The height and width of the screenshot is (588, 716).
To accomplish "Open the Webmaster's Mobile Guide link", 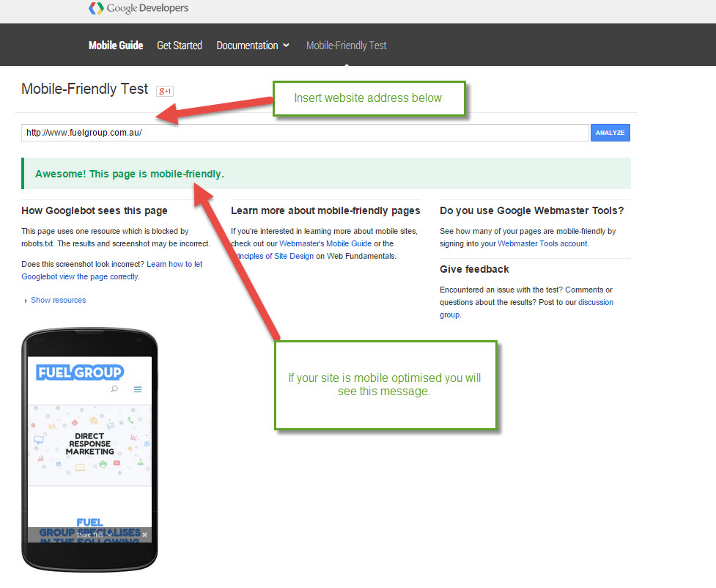I will 325,243.
